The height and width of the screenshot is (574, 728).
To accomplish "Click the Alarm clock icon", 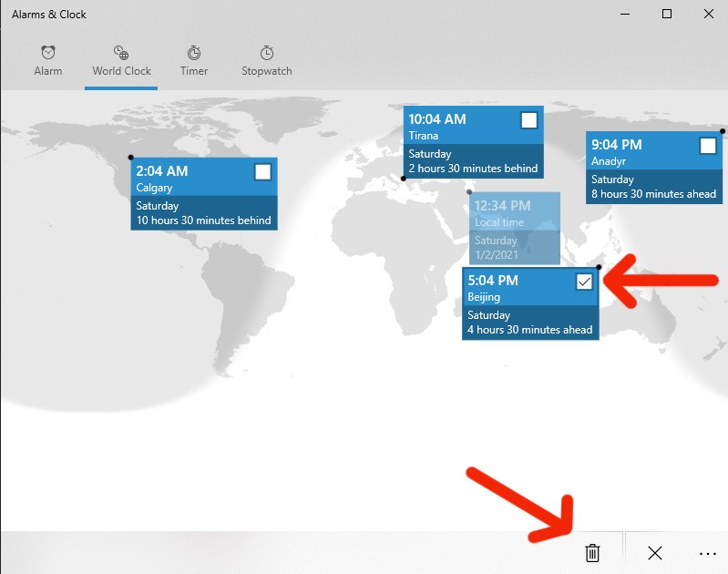I will pyautogui.click(x=47, y=53).
